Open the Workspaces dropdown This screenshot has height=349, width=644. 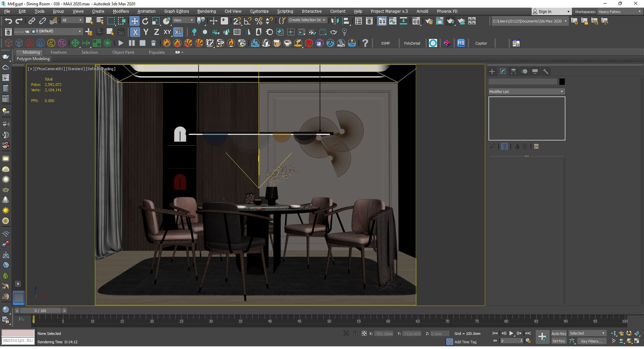pos(620,11)
